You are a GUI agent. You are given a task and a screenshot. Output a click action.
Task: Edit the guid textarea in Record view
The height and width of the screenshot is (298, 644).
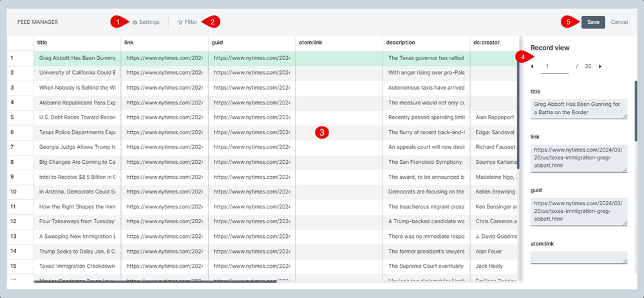[x=579, y=212]
